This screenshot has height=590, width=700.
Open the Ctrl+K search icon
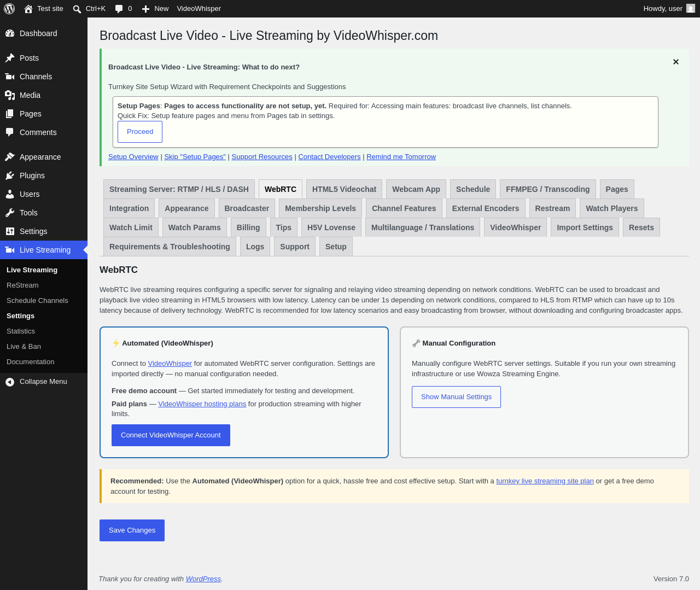tap(77, 9)
